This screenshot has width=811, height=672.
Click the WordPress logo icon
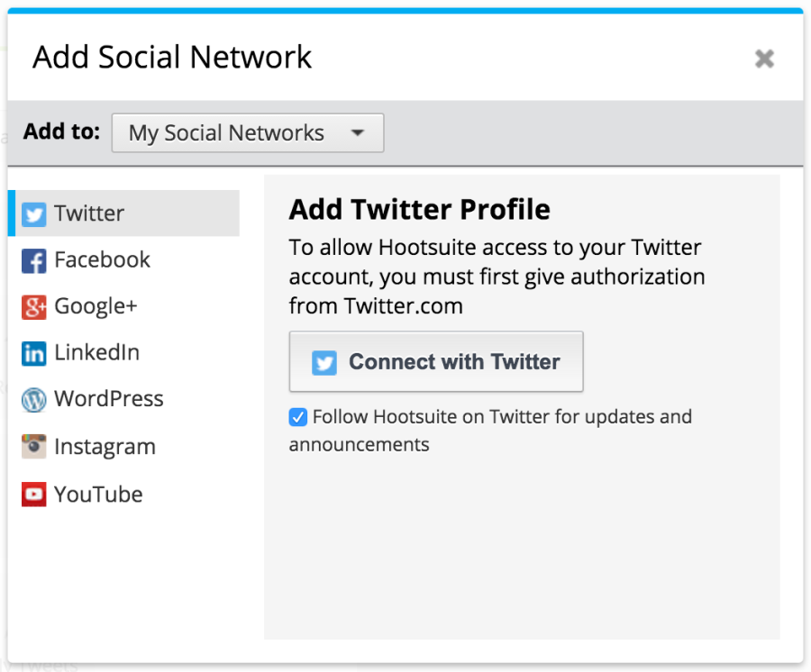34,400
